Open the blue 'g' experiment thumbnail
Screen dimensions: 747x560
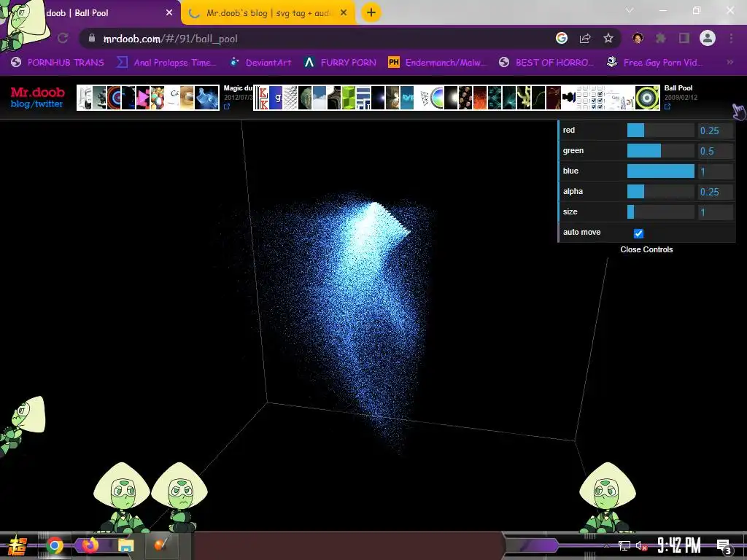pyautogui.click(x=276, y=98)
